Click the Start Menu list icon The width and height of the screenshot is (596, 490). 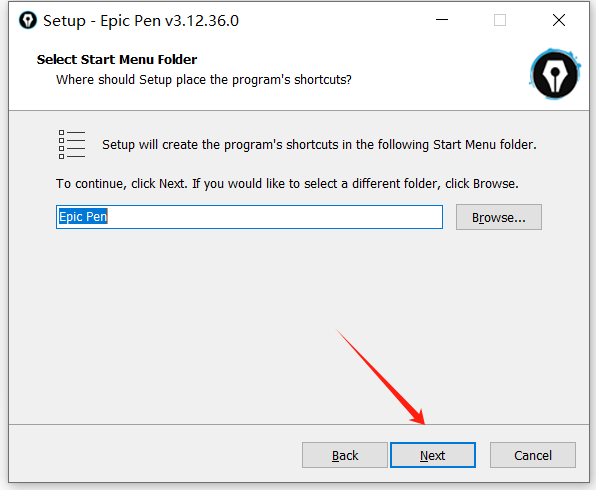click(x=72, y=144)
